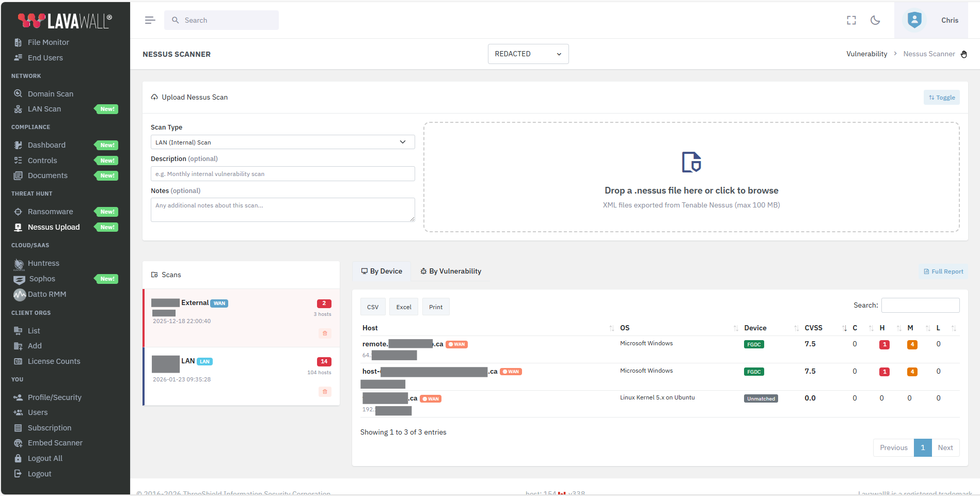Image resolution: width=980 pixels, height=496 pixels.
Task: Click the scan Description input field
Action: (x=282, y=173)
